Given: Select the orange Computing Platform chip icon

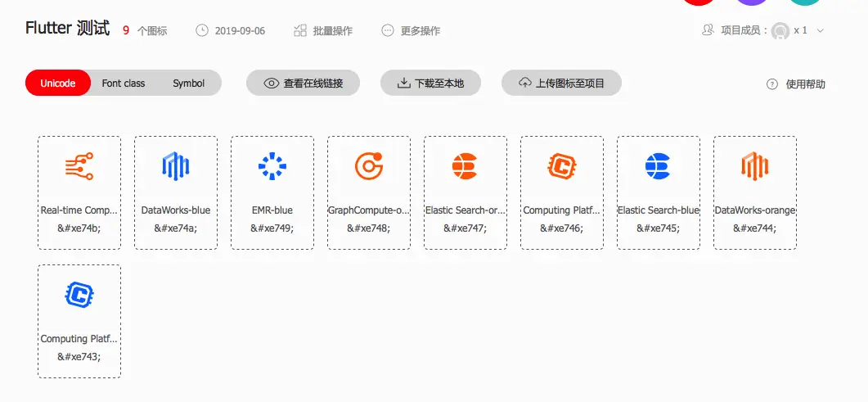Looking at the screenshot, I should tap(562, 165).
